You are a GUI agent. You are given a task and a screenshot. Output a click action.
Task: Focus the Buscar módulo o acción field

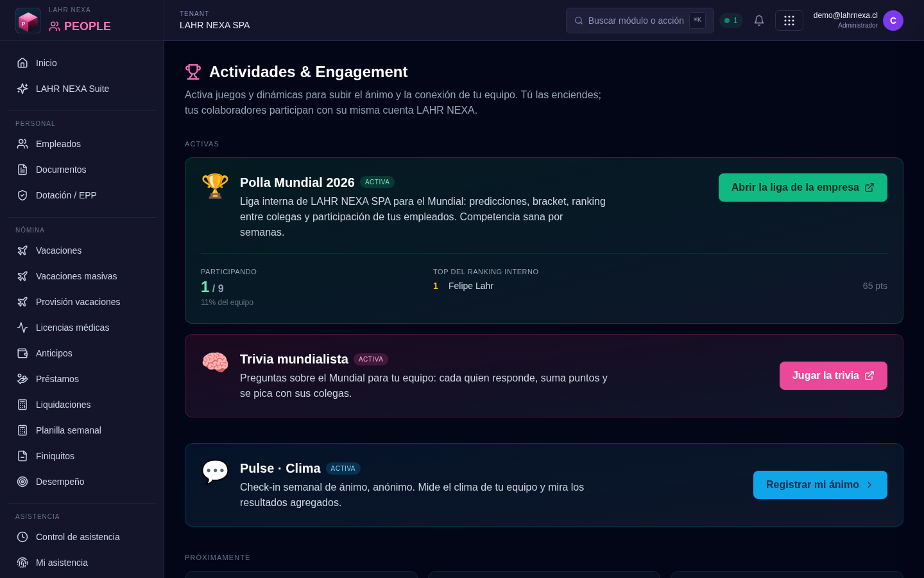pos(640,21)
